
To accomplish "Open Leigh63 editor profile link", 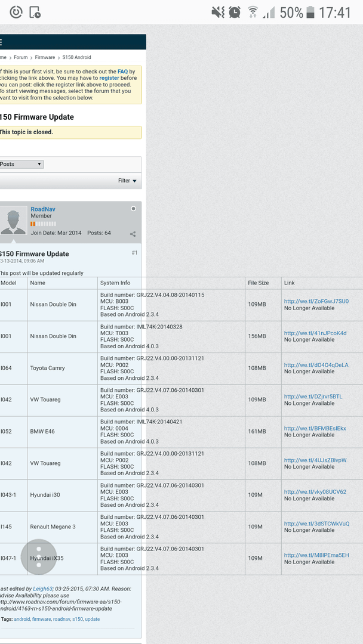I will click(x=42, y=589).
